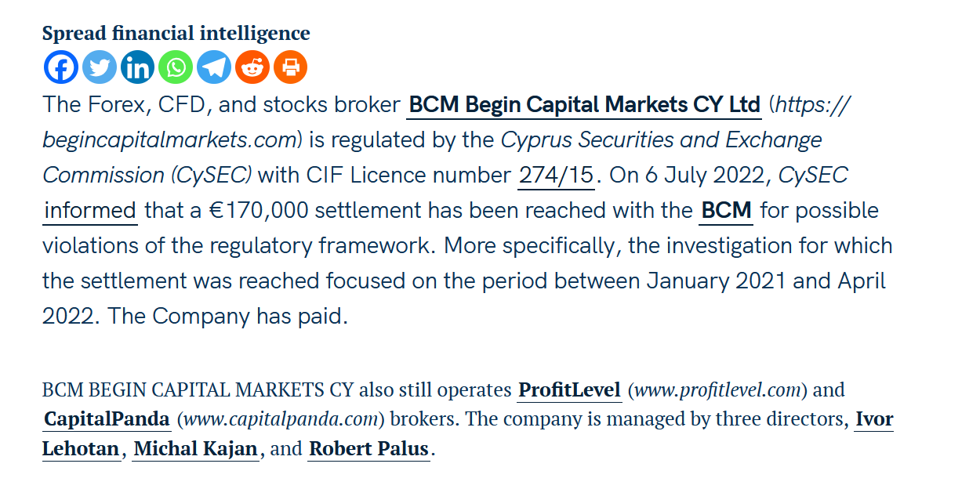Image resolution: width=980 pixels, height=489 pixels.
Task: Click the Twitter share icon
Action: (x=100, y=67)
